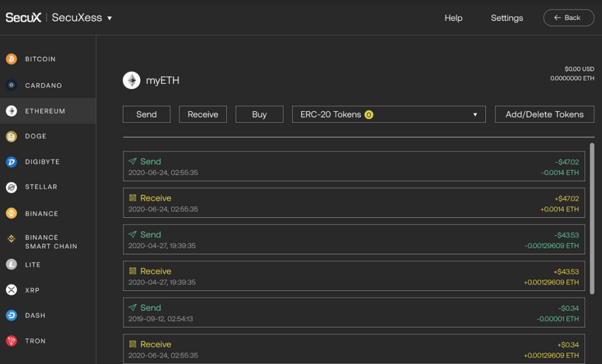Select the myETH account avatar
Screen dimensions: 602x364
(131, 80)
